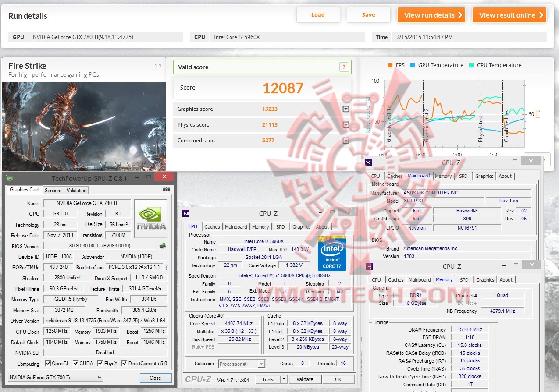Click the View result online button

(509, 14)
